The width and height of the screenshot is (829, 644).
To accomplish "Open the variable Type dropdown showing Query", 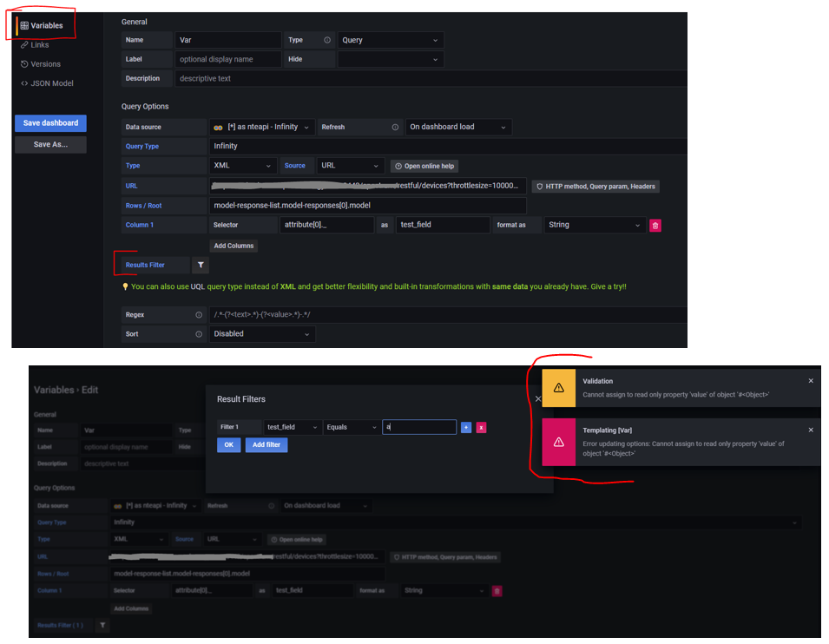I will [390, 40].
